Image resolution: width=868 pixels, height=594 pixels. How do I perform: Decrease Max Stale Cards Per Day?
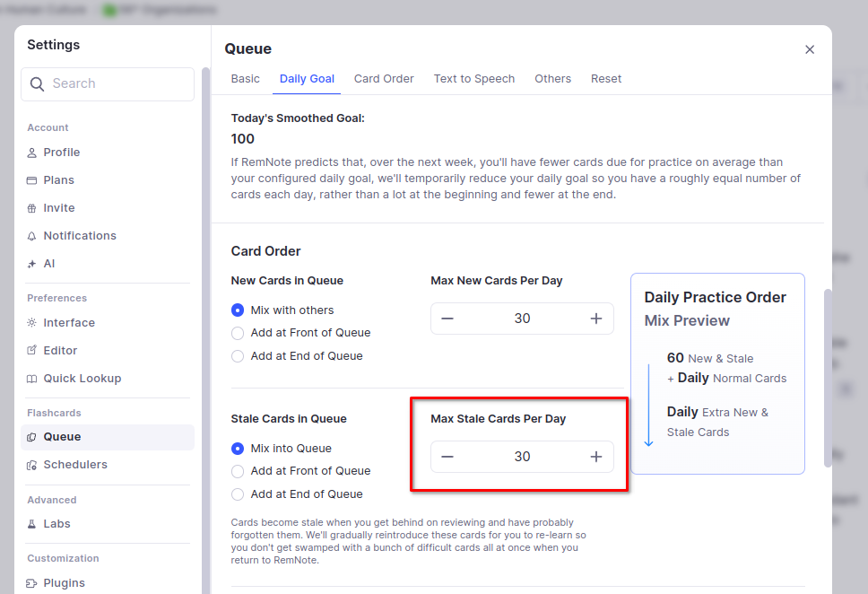pyautogui.click(x=447, y=457)
